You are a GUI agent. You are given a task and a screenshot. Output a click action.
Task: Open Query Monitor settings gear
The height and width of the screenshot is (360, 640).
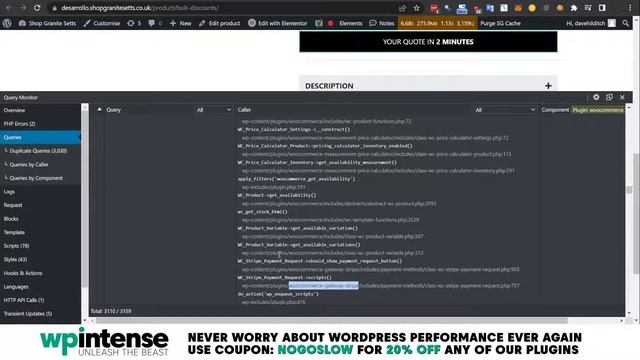(x=596, y=97)
